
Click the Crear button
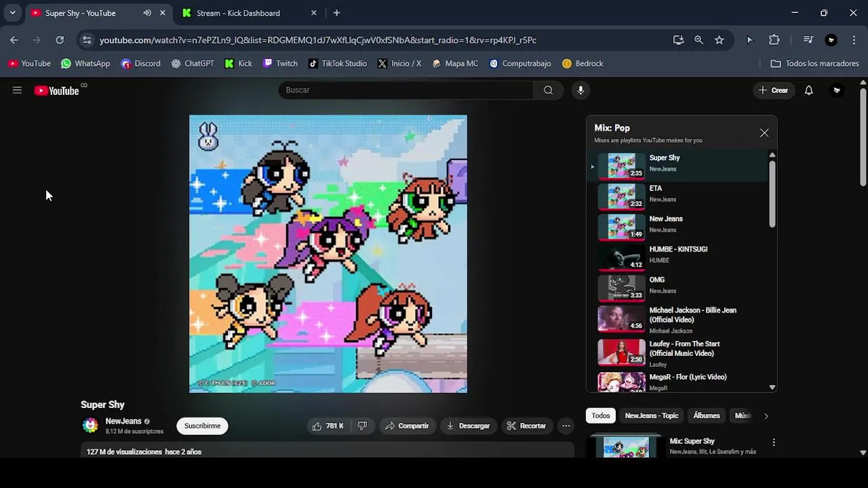[x=774, y=90]
